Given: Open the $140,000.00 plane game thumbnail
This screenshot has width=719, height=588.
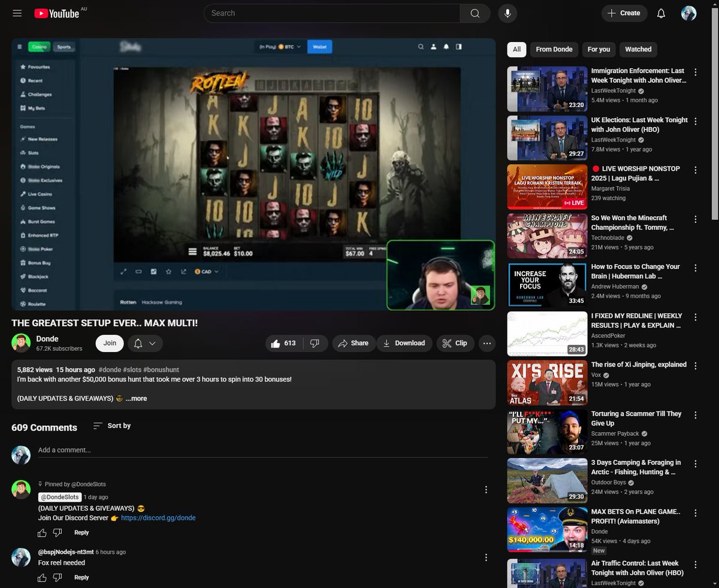Looking at the screenshot, I should coord(547,529).
